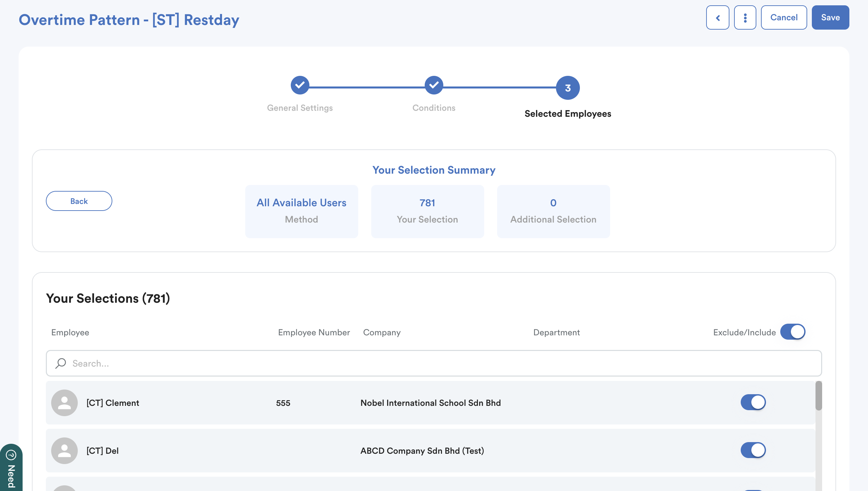The width and height of the screenshot is (868, 491).
Task: Click the Cancel button
Action: click(x=783, y=18)
